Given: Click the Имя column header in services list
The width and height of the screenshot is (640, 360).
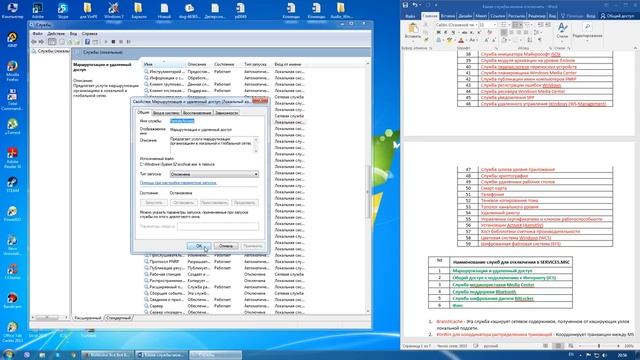Looking at the screenshot, I should pos(164,64).
